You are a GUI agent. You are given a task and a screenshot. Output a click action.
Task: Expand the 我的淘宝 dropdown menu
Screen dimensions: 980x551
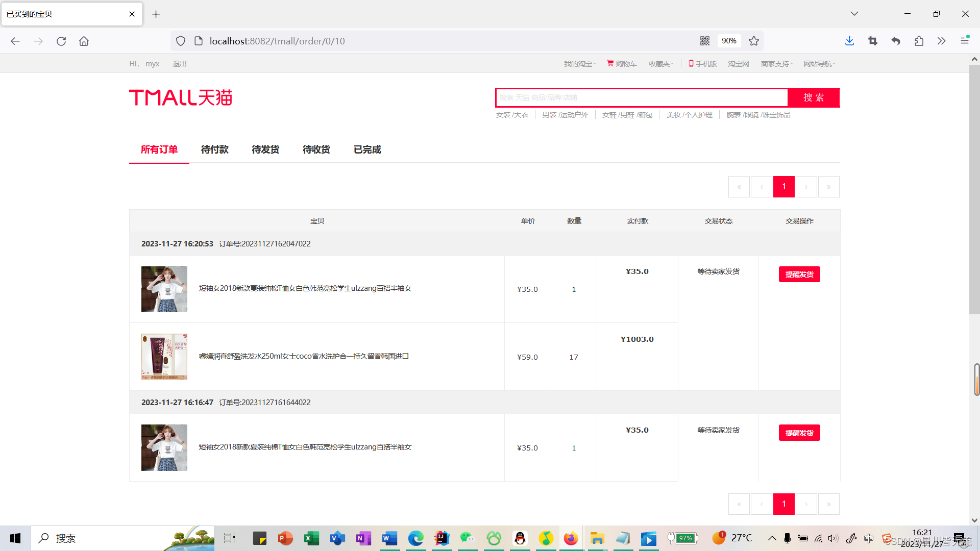click(580, 64)
